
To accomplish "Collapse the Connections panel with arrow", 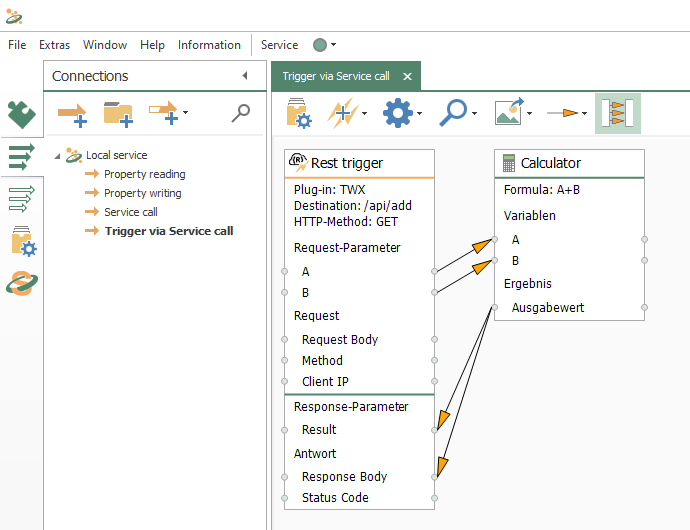I will (x=245, y=76).
